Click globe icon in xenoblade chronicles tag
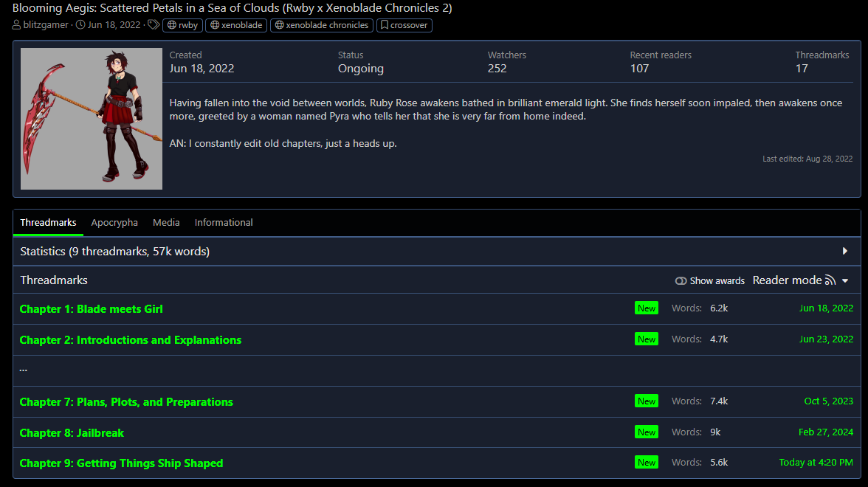Viewport: 868px width, 487px height. click(x=280, y=25)
